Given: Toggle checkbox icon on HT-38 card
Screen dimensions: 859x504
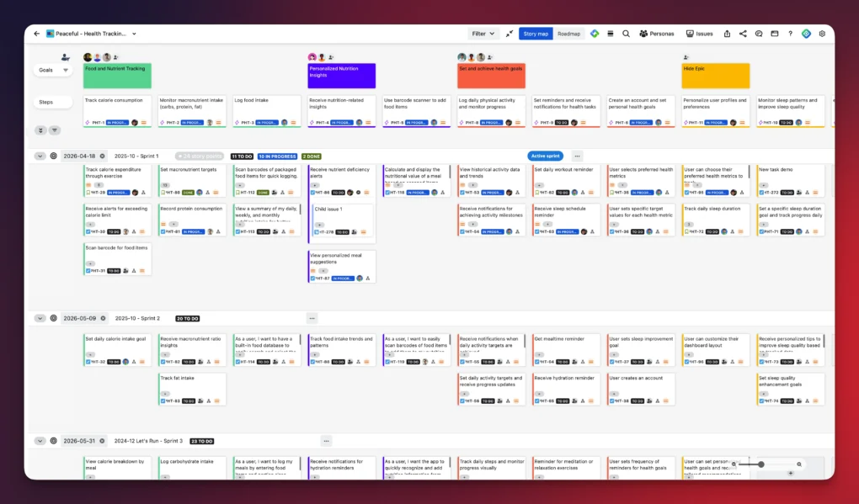Looking at the screenshot, I should point(611,401).
